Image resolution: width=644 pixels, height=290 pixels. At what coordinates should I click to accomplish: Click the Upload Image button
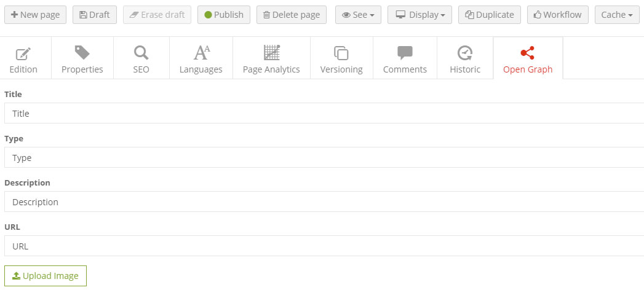coord(46,276)
